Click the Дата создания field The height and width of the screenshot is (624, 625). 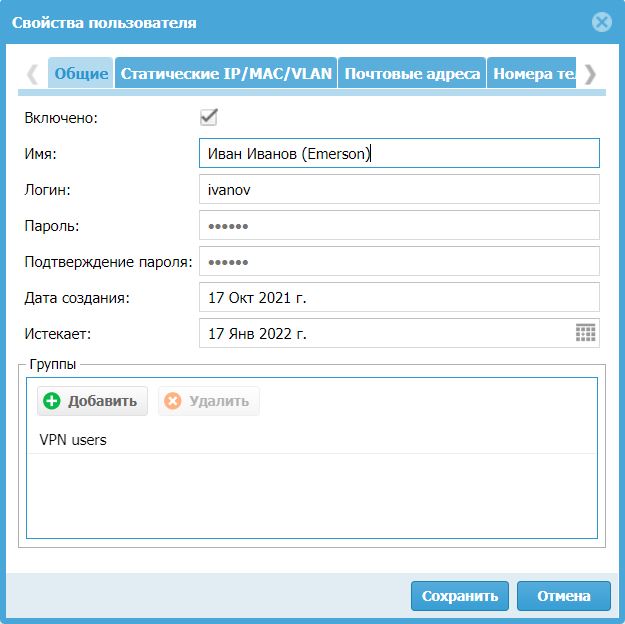tap(399, 297)
